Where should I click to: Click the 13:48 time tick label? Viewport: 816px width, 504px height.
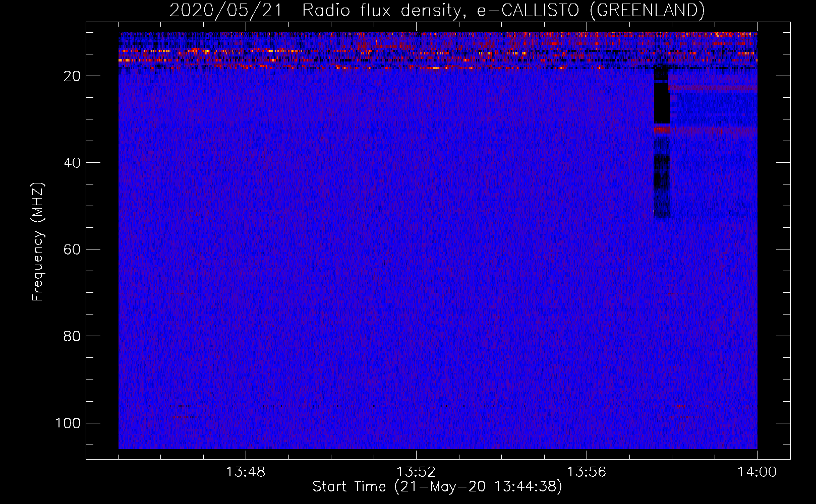[246, 472]
